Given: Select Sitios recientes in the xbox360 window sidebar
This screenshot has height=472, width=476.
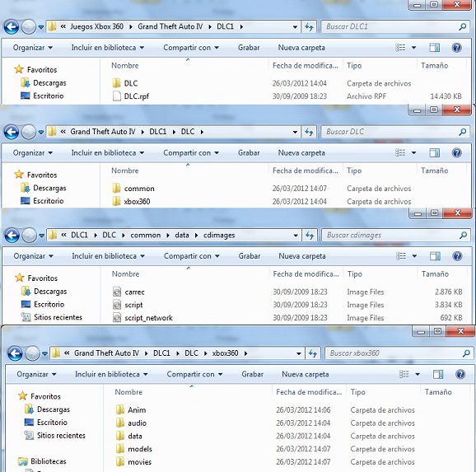Looking at the screenshot, I should pyautogui.click(x=54, y=436).
